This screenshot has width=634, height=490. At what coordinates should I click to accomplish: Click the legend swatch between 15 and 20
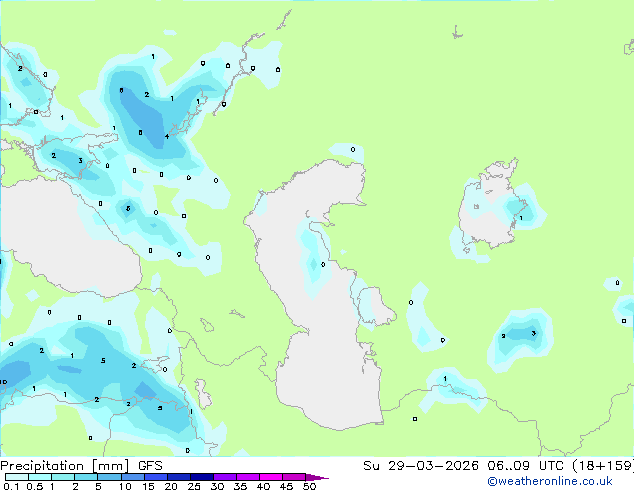(x=155, y=477)
